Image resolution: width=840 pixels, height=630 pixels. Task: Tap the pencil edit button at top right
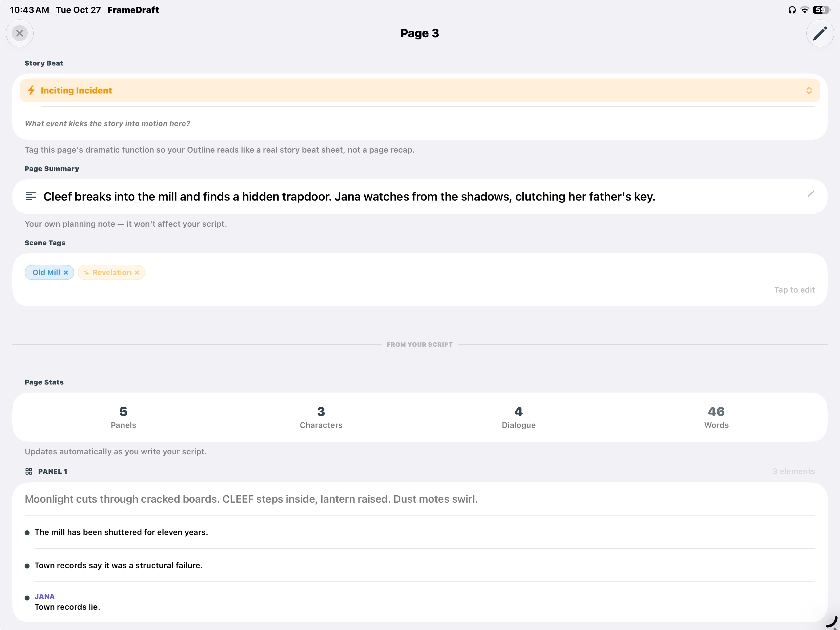[x=820, y=34]
